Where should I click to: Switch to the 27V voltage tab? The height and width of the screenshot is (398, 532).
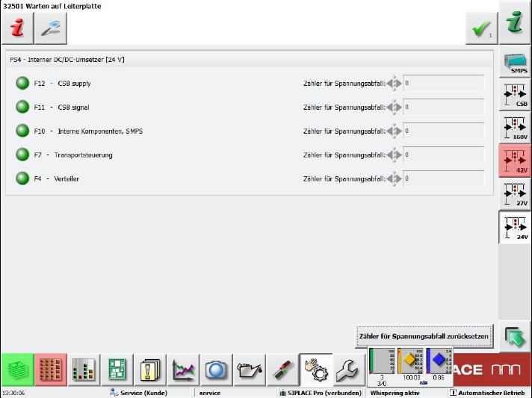[x=515, y=194]
